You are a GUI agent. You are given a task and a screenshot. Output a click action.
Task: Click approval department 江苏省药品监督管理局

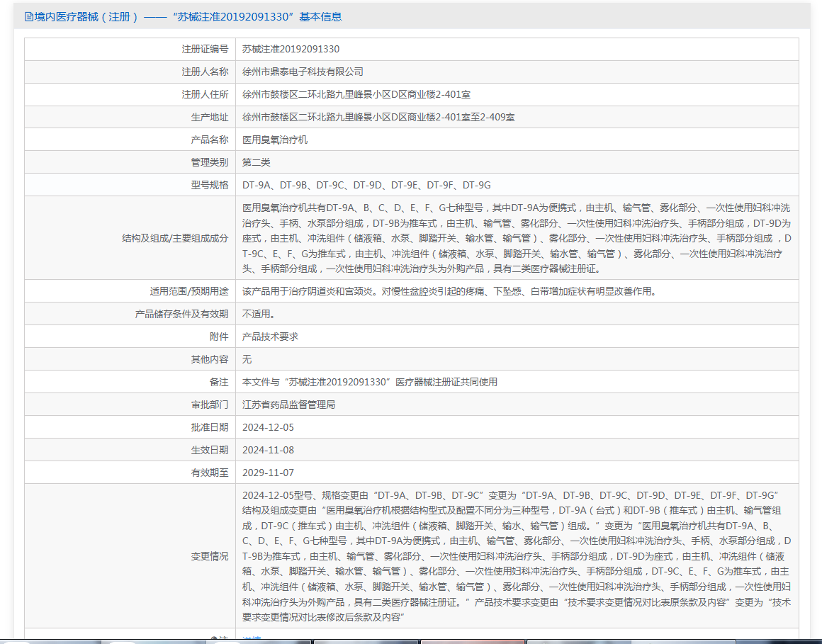click(x=289, y=405)
